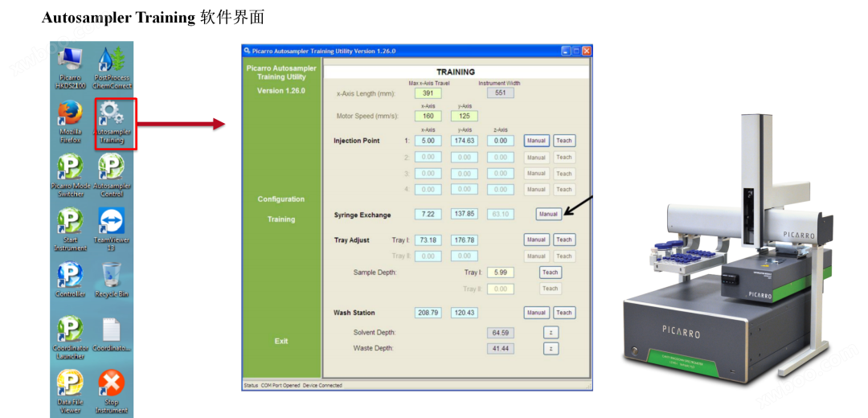868x418 pixels.
Task: Launch Mozilla Firefox desktop icon
Action: (x=70, y=122)
